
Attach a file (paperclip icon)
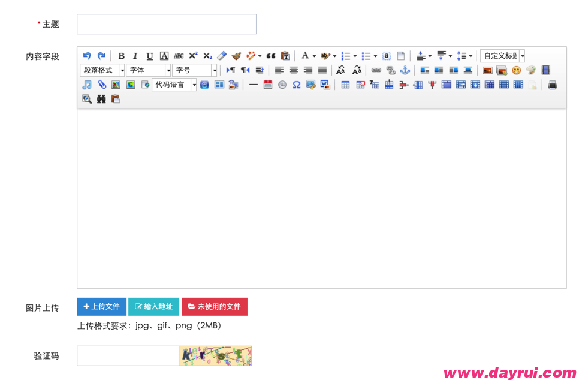(102, 85)
